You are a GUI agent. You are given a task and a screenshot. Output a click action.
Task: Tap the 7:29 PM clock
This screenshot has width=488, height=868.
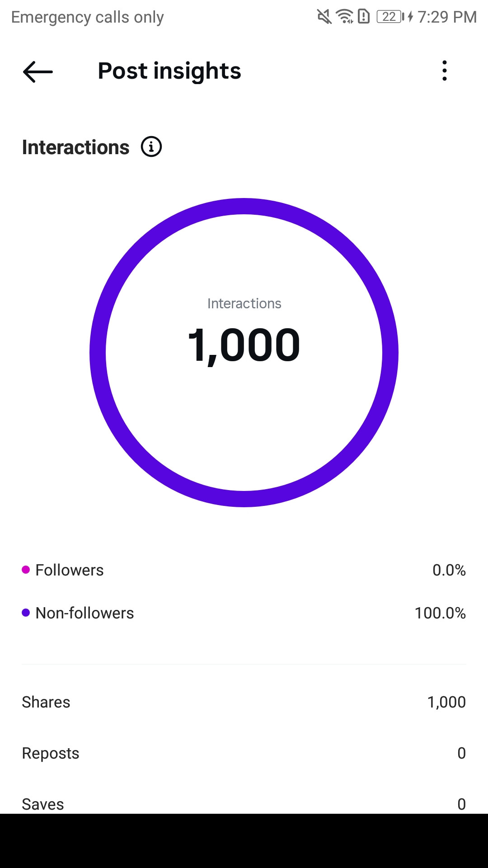coord(447,17)
